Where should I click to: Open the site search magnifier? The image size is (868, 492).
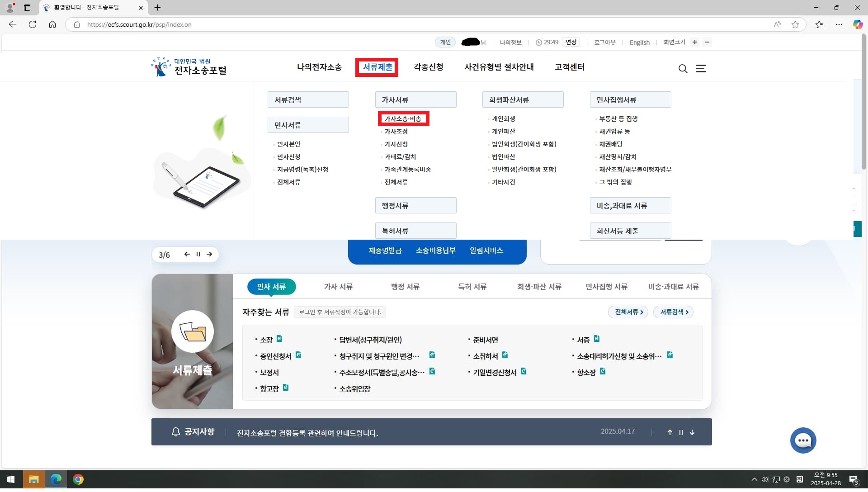pyautogui.click(x=683, y=69)
